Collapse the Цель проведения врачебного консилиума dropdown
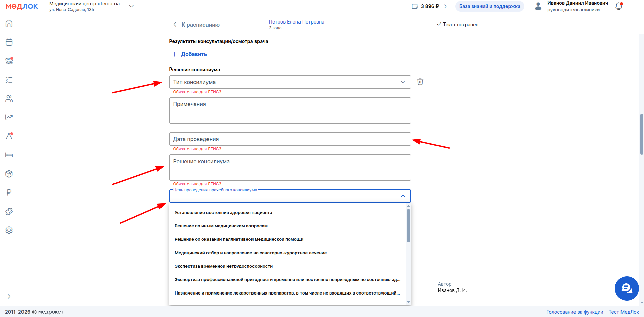 tap(403, 196)
